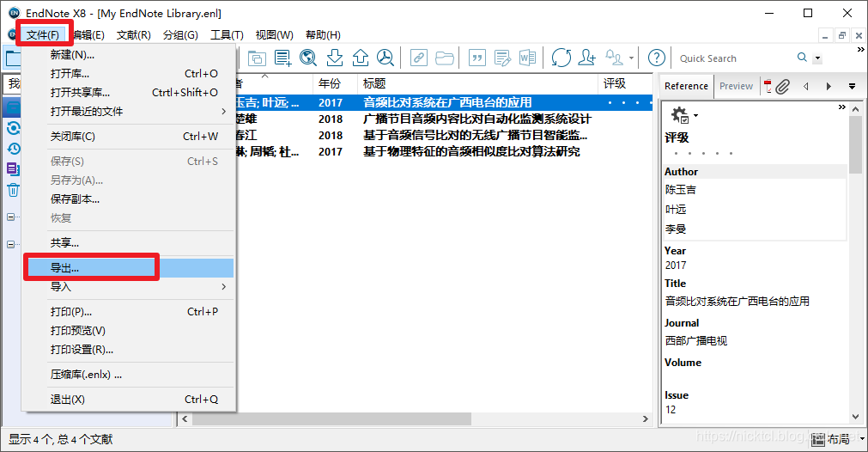This screenshot has width=868, height=452.
Task: Click in the Quick Search field
Action: click(734, 58)
